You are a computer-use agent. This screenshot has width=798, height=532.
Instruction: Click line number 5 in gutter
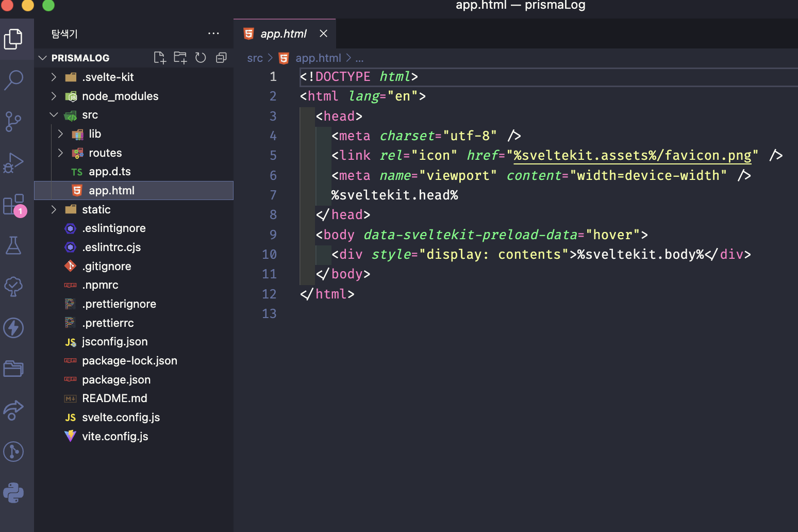(x=273, y=156)
